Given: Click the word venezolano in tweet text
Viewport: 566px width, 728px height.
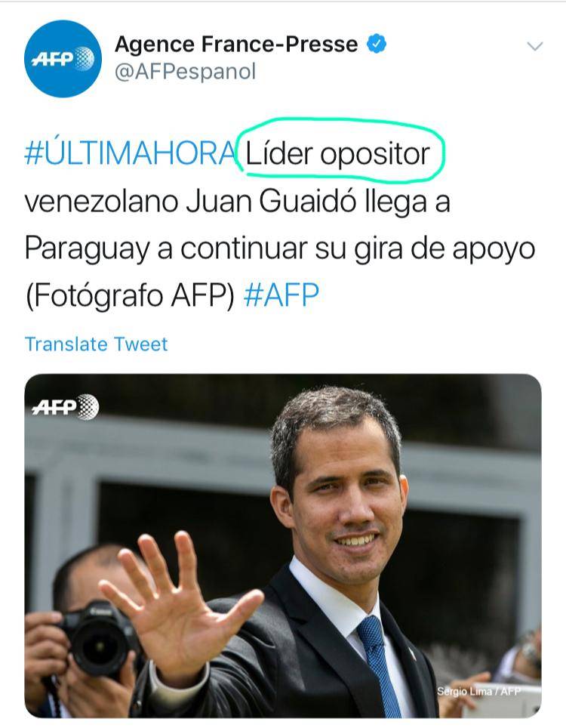Looking at the screenshot, I should coord(102,202).
